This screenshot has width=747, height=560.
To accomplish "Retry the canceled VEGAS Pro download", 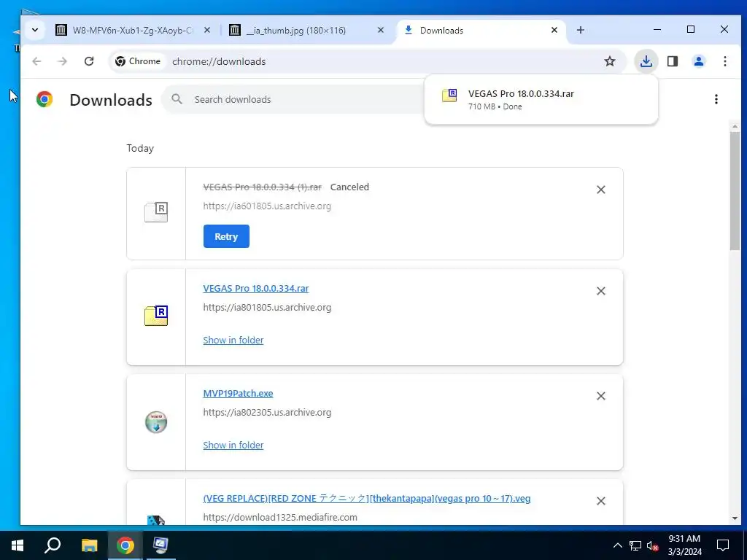I will (226, 236).
